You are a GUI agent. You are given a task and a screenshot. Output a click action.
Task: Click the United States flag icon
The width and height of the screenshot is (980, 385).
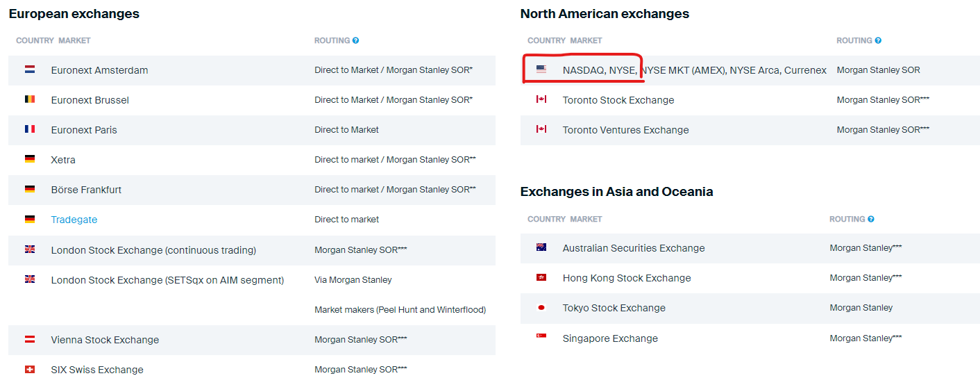pyautogui.click(x=541, y=69)
